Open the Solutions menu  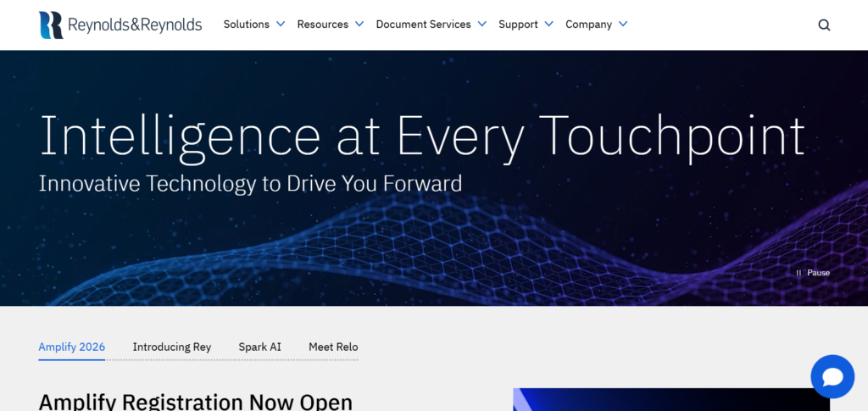[x=247, y=25]
